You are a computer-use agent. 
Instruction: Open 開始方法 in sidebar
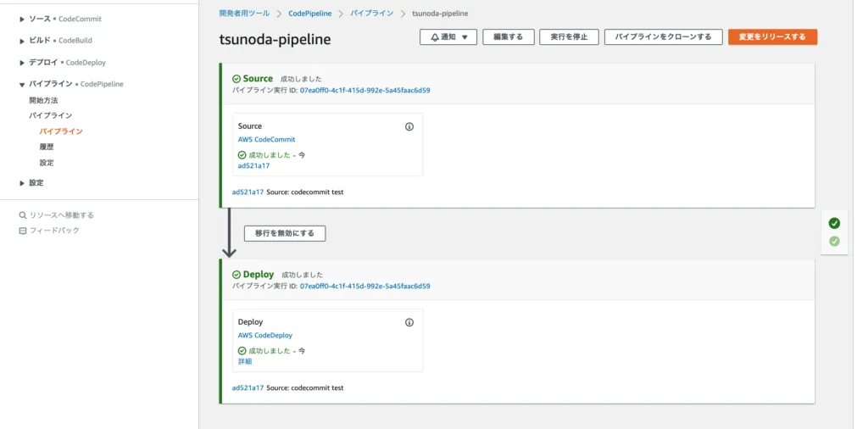coord(43,101)
